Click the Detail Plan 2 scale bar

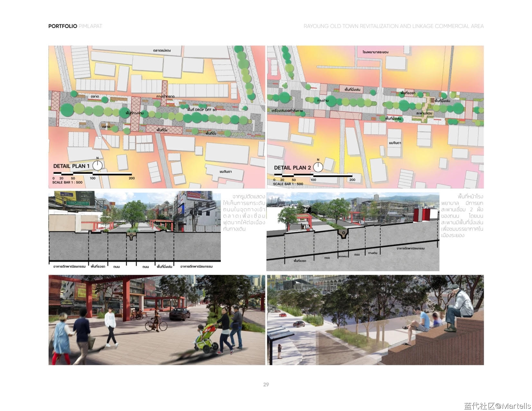pos(313,176)
